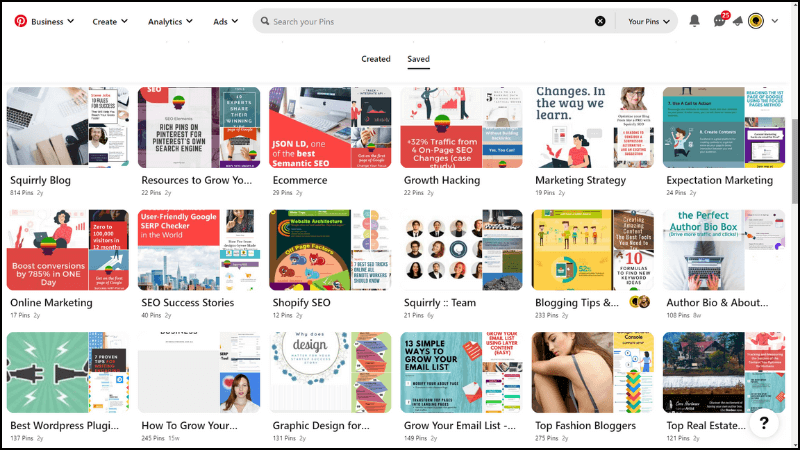Image resolution: width=800 pixels, height=450 pixels.
Task: Switch to the Saved tab
Action: pyautogui.click(x=418, y=59)
